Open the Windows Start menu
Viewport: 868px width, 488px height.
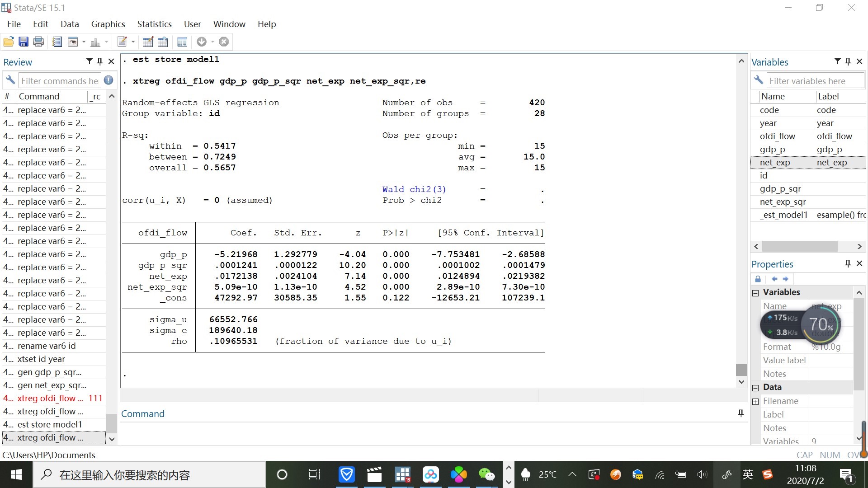16,474
